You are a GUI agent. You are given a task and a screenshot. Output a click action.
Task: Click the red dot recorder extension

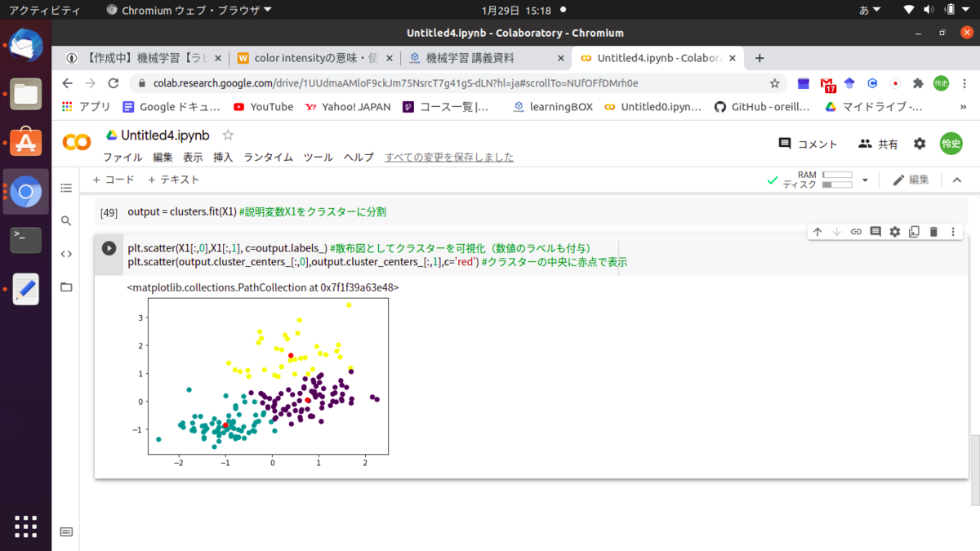[895, 83]
